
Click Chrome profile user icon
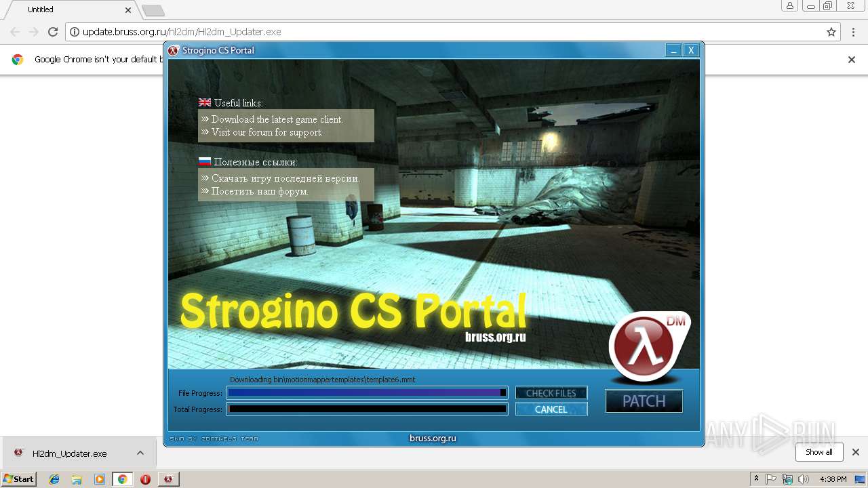[789, 6]
